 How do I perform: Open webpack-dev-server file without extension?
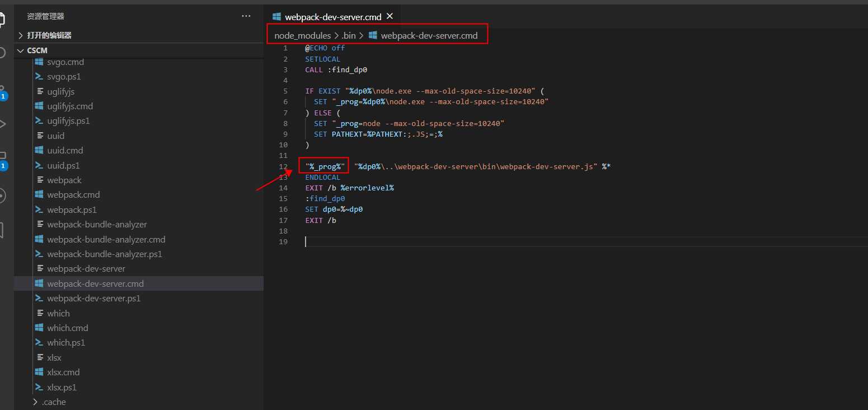pyautogui.click(x=86, y=268)
